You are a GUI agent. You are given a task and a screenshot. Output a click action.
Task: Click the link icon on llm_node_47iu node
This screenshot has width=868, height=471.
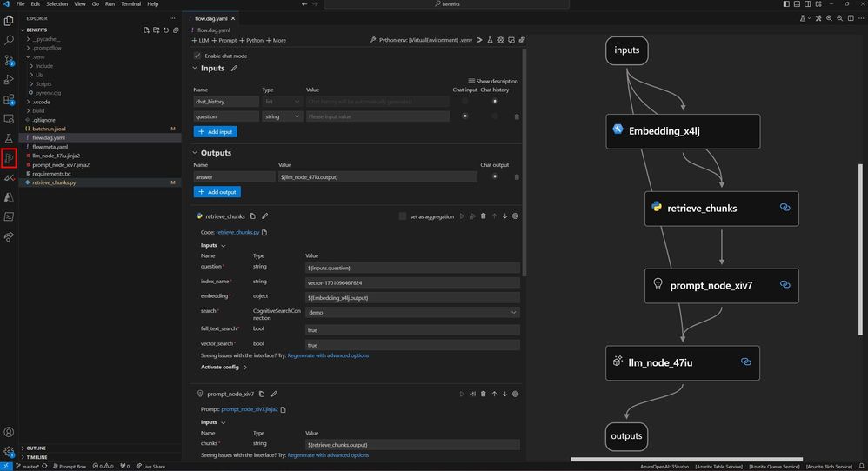745,362
